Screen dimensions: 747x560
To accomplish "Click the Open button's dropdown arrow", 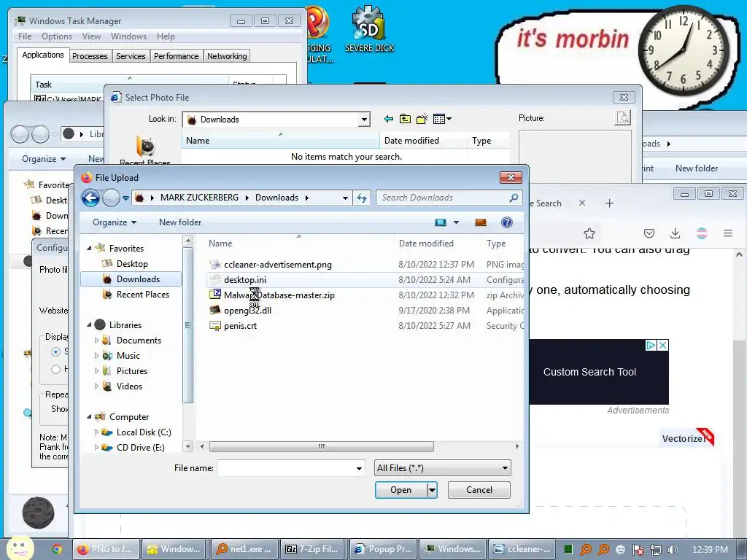I will point(432,490).
